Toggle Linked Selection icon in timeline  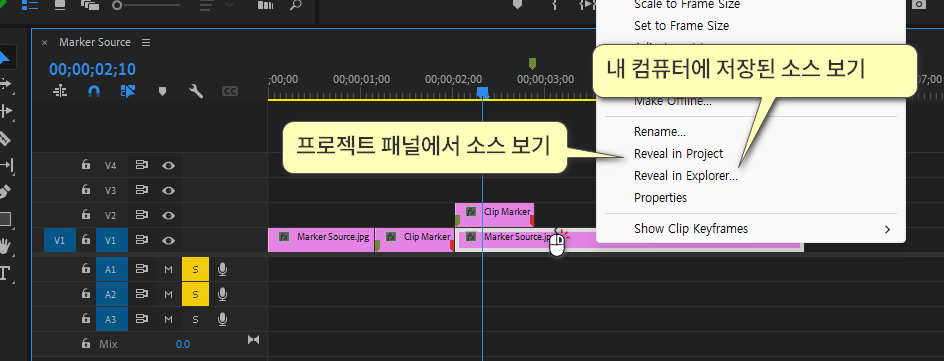pyautogui.click(x=128, y=91)
